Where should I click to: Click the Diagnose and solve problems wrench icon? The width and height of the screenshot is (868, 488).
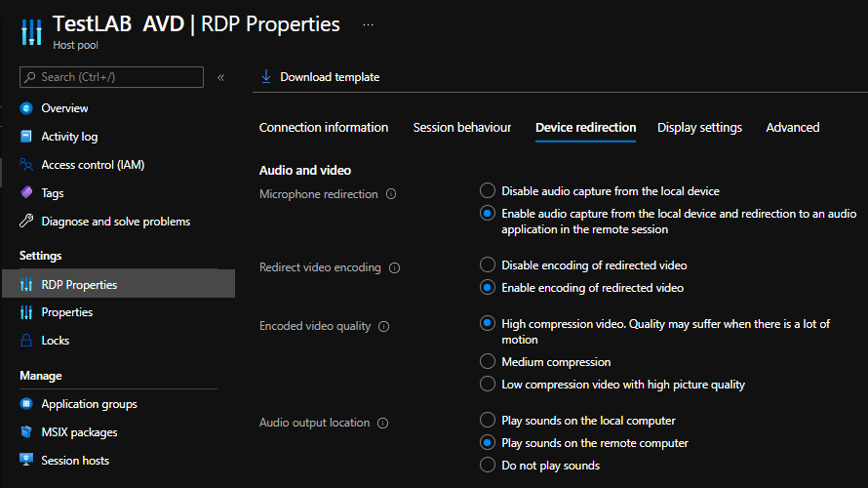tap(26, 221)
